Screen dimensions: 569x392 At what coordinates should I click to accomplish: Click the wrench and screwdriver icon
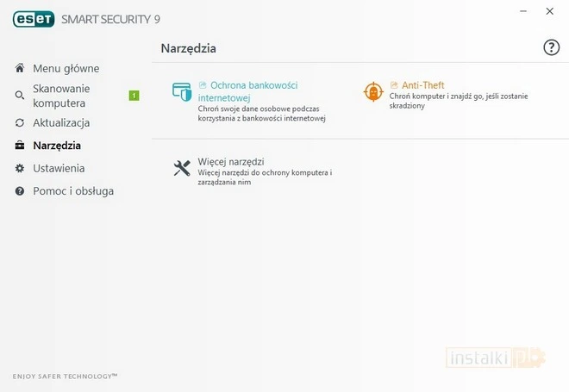click(182, 168)
